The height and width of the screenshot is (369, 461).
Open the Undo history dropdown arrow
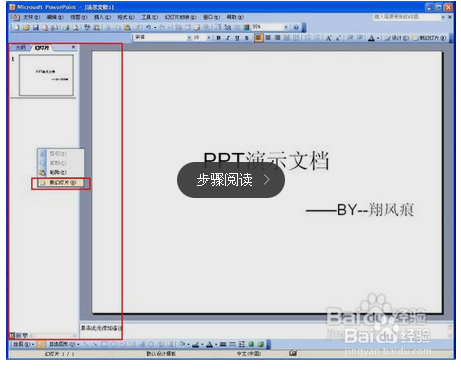155,28
